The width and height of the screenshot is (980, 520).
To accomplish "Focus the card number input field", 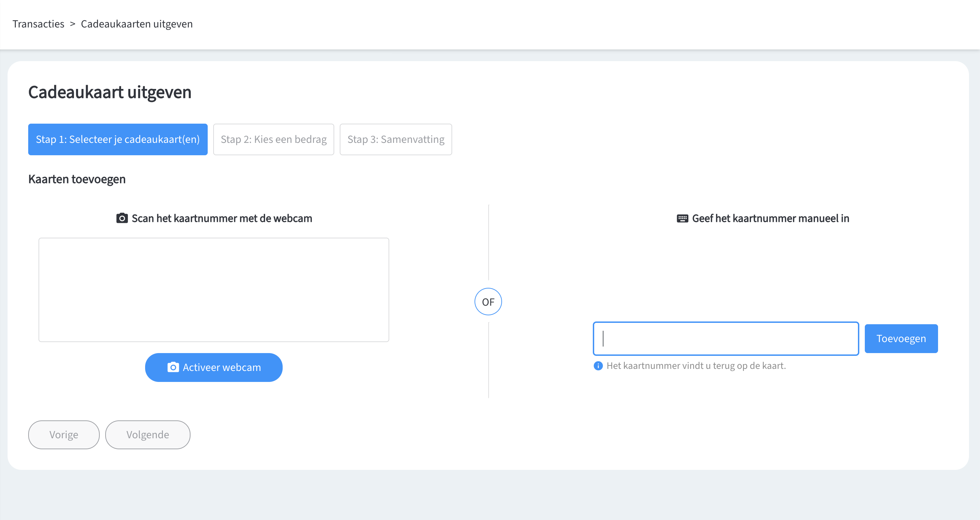I will 726,339.
